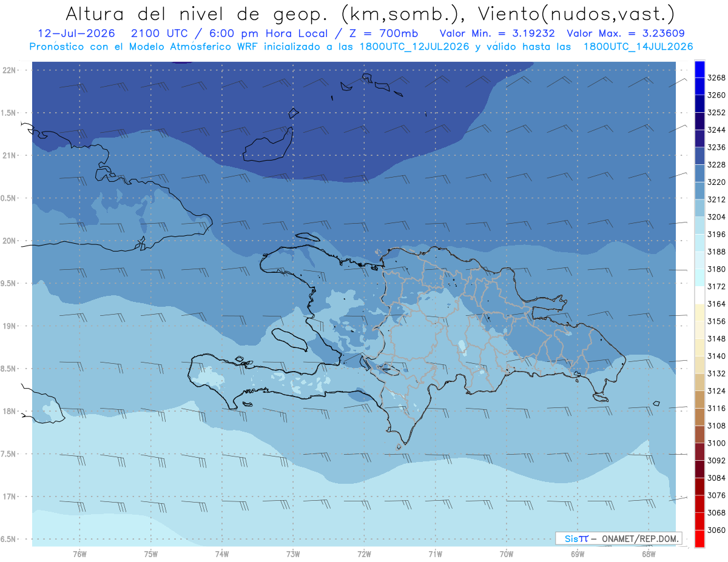Click latitude axis label '21N'
Image resolution: width=728 pixels, height=562 pixels.
coord(10,155)
